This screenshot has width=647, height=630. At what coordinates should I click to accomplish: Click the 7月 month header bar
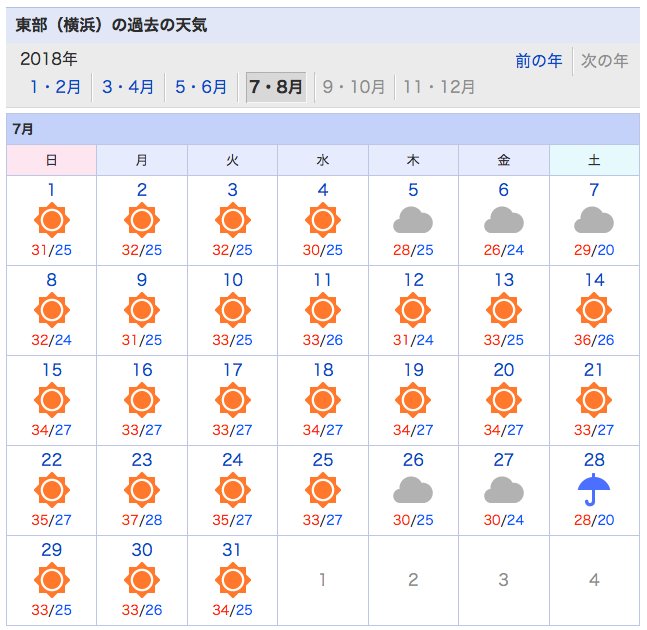click(x=323, y=129)
